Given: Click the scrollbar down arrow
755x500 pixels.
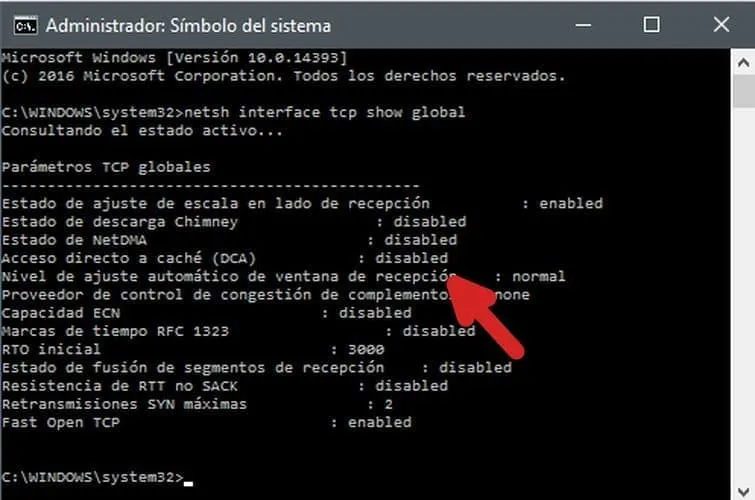Looking at the screenshot, I should point(743,492).
